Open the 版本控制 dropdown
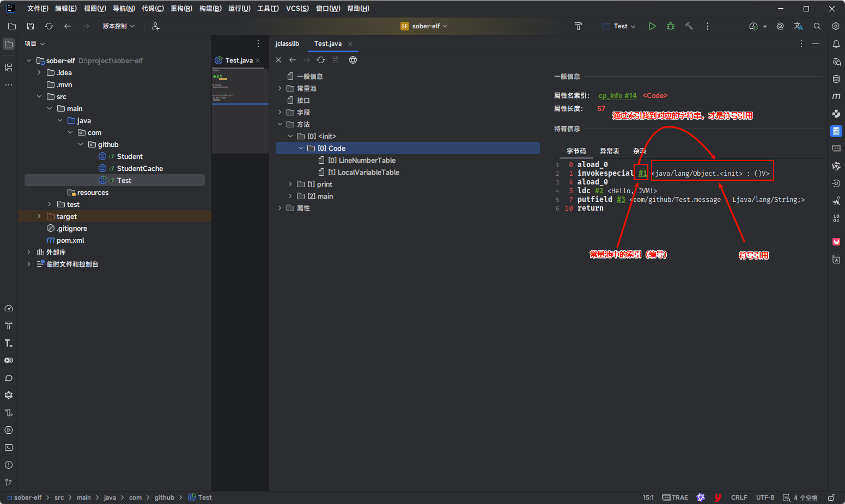 (119, 26)
